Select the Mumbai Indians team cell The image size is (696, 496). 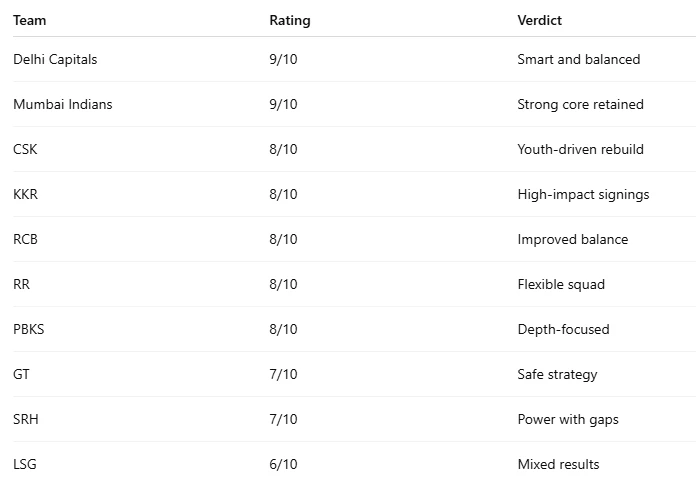click(62, 104)
